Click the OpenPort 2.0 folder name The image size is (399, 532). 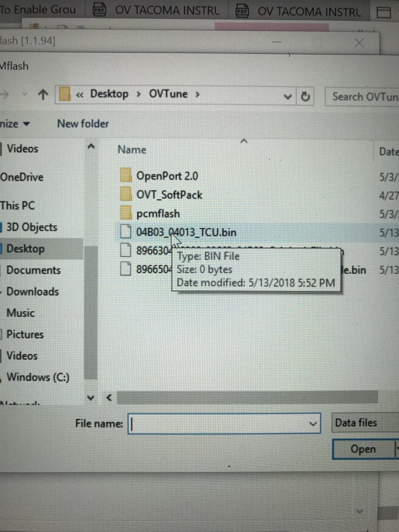click(167, 176)
